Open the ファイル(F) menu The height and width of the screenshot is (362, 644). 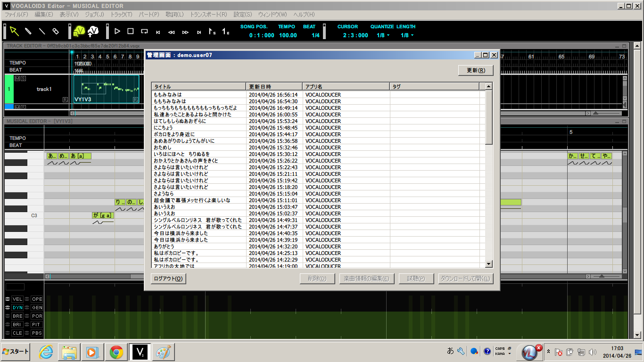[x=16, y=15]
